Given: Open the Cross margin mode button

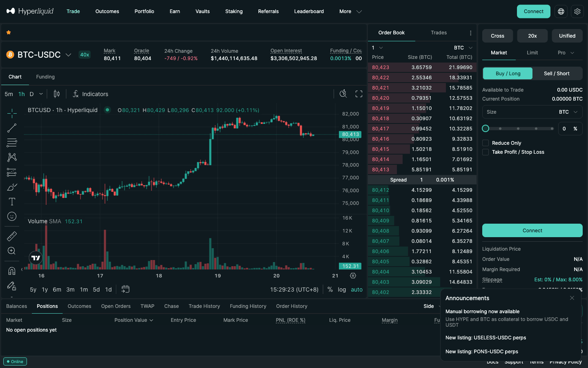Looking at the screenshot, I should [497, 36].
